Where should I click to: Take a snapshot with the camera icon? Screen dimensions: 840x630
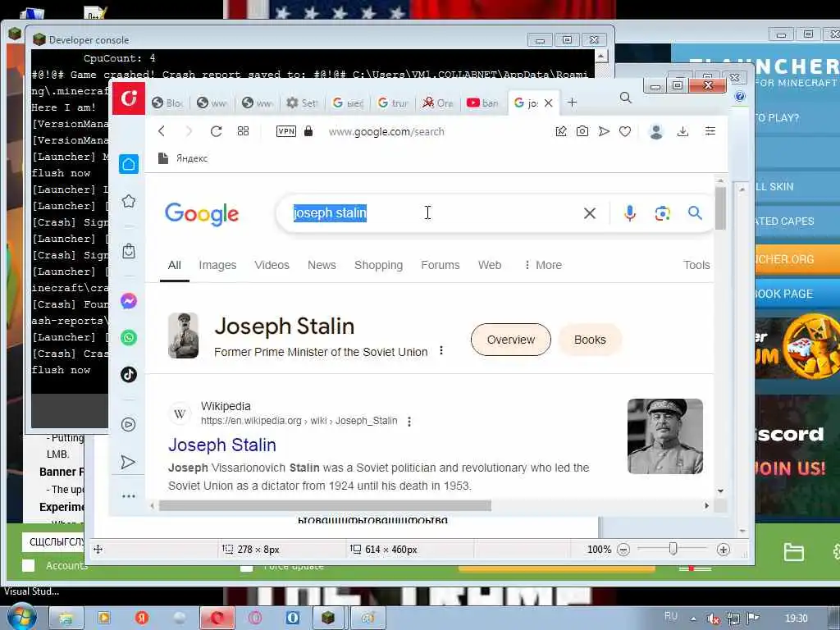[x=582, y=131]
